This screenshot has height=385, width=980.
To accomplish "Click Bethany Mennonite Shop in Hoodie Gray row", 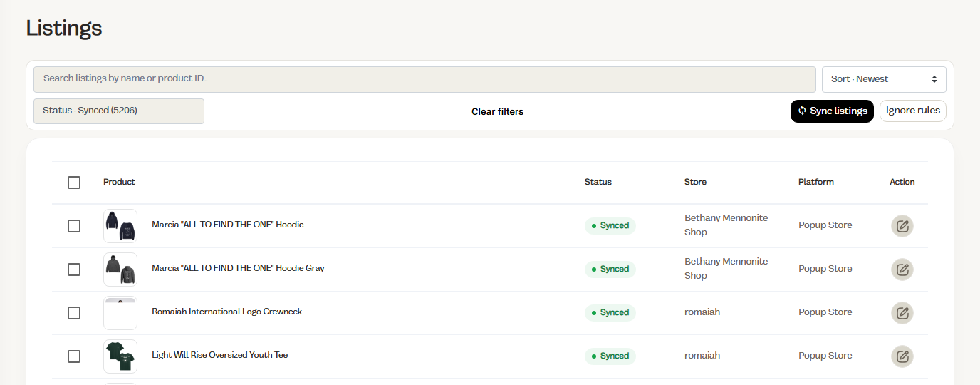I will tap(726, 269).
